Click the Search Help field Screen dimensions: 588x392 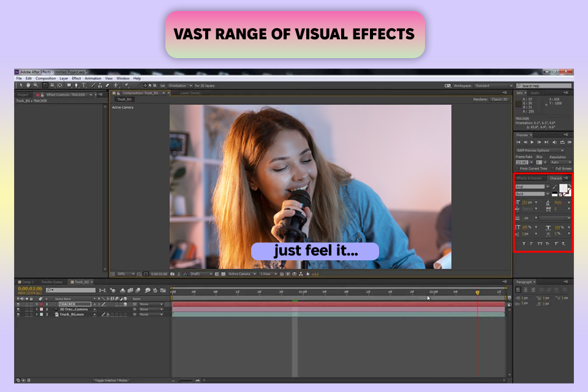pyautogui.click(x=544, y=86)
